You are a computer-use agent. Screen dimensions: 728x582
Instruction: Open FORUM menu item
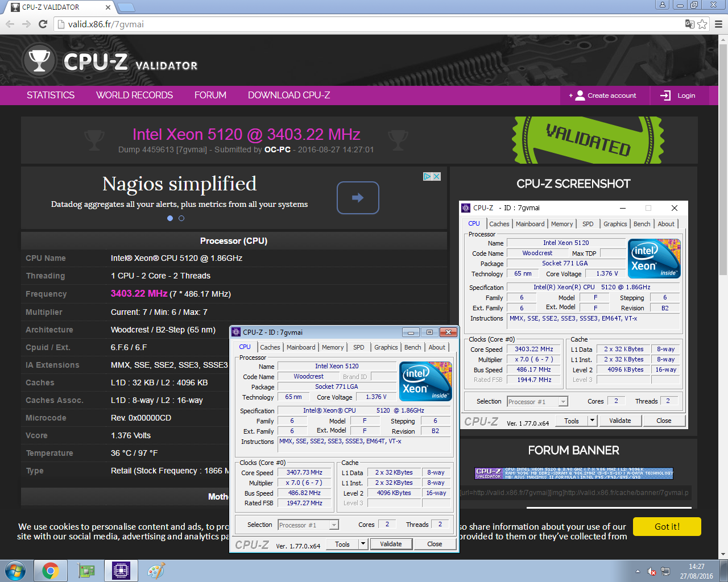[210, 95]
